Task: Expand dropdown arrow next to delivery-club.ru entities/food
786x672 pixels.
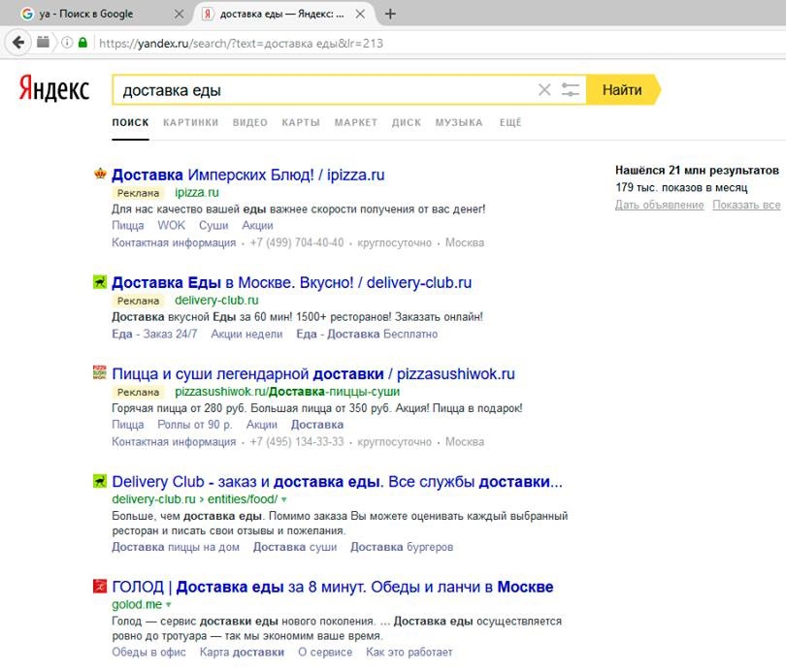Action: [284, 499]
